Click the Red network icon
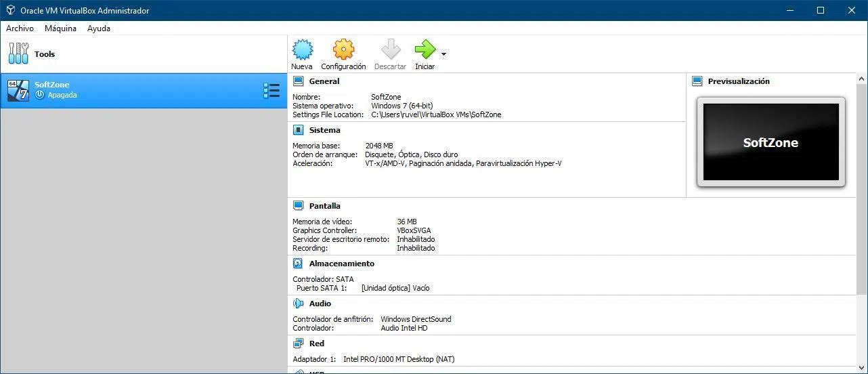This screenshot has height=374, width=868. (298, 344)
